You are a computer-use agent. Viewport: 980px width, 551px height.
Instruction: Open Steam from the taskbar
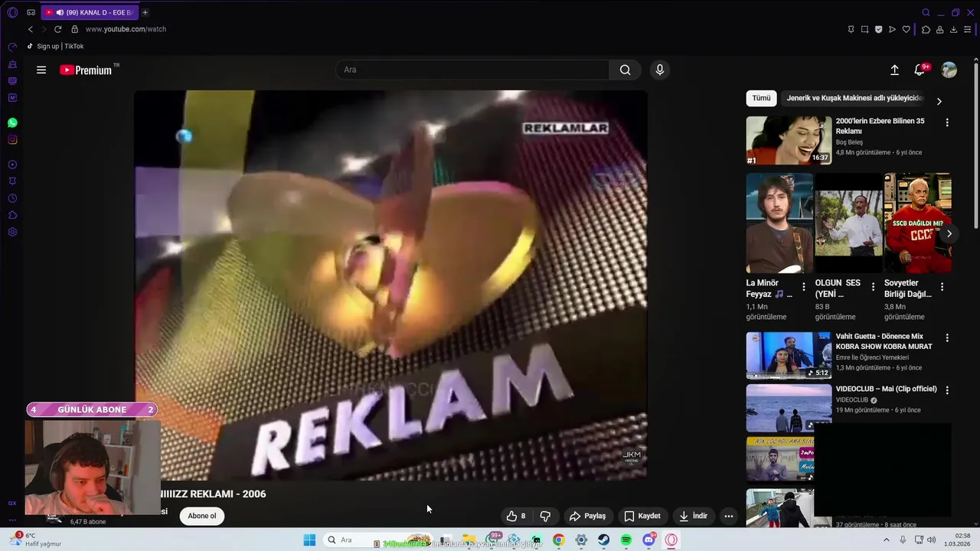coord(604,540)
